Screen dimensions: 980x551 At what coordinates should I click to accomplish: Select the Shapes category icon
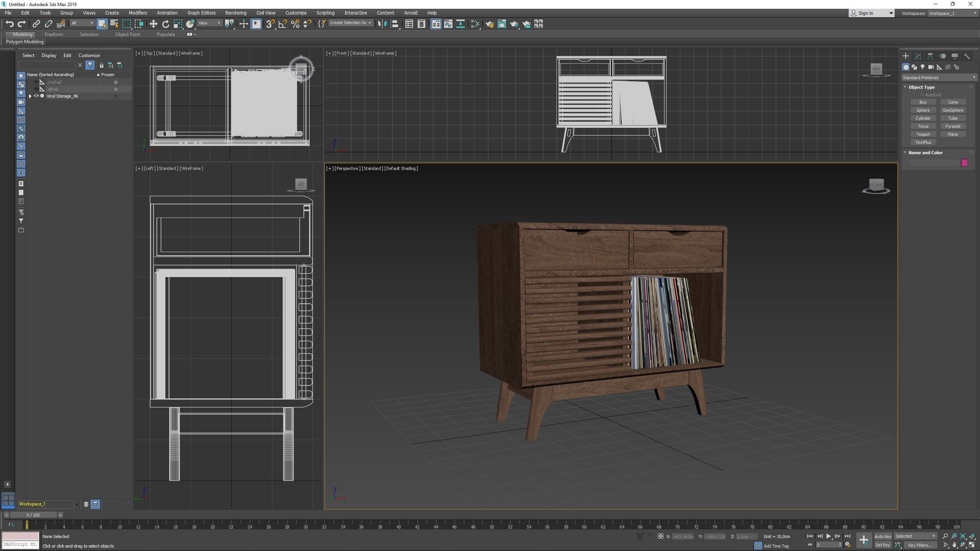pos(914,67)
